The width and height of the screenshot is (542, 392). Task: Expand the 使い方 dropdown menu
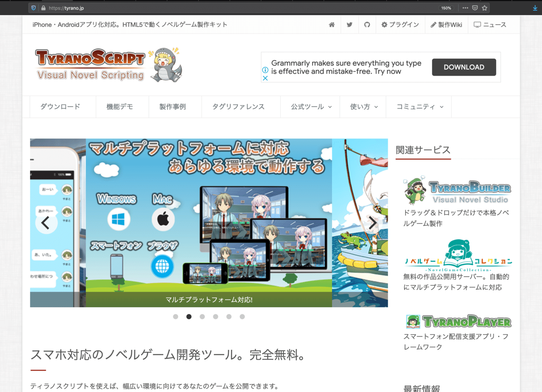pos(364,107)
